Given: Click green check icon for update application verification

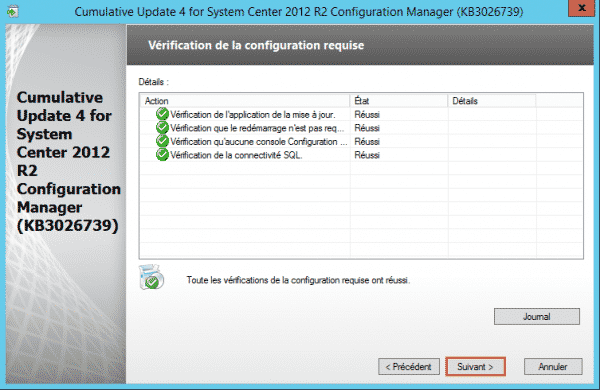Looking at the screenshot, I should pos(162,114).
